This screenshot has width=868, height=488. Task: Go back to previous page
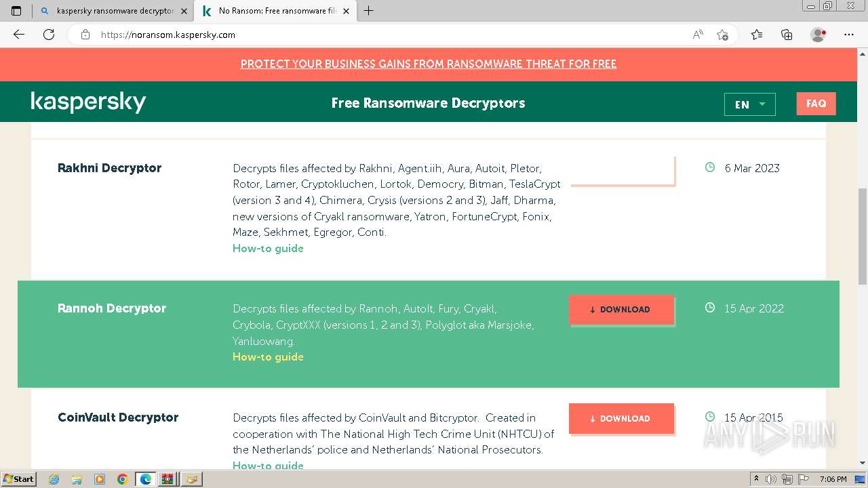(19, 35)
